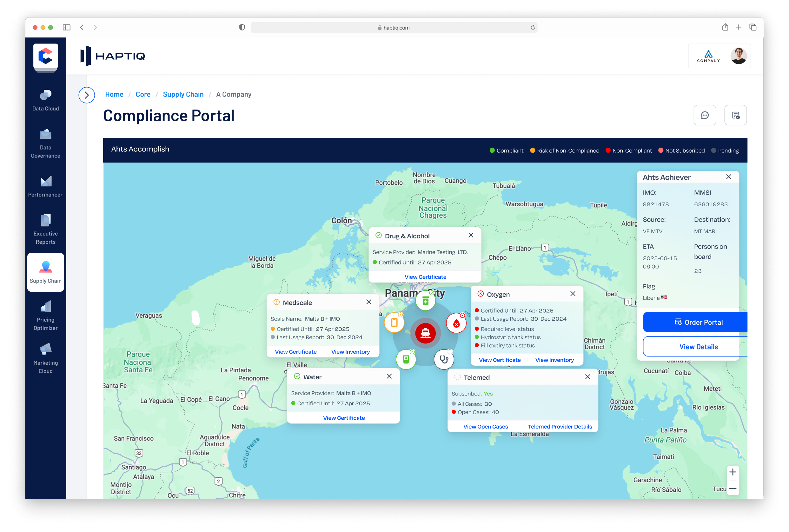Click the oxygen droplet map marker
Image resolution: width=789 pixels, height=532 pixels.
coord(456,323)
